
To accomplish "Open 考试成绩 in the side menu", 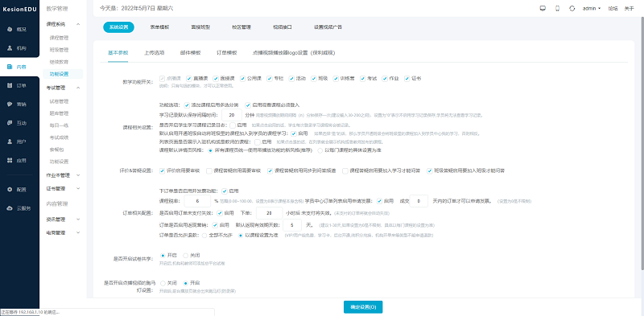I will click(59, 137).
